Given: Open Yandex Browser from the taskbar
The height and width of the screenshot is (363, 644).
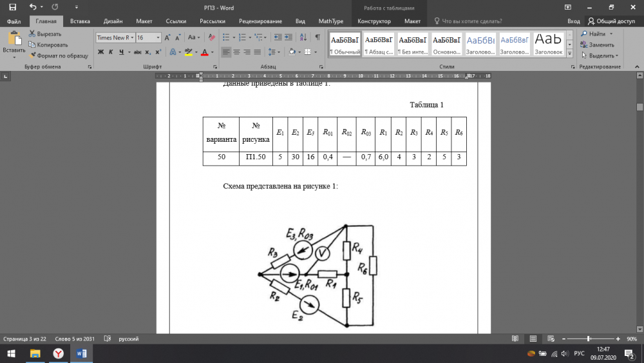Looking at the screenshot, I should pos(58,353).
